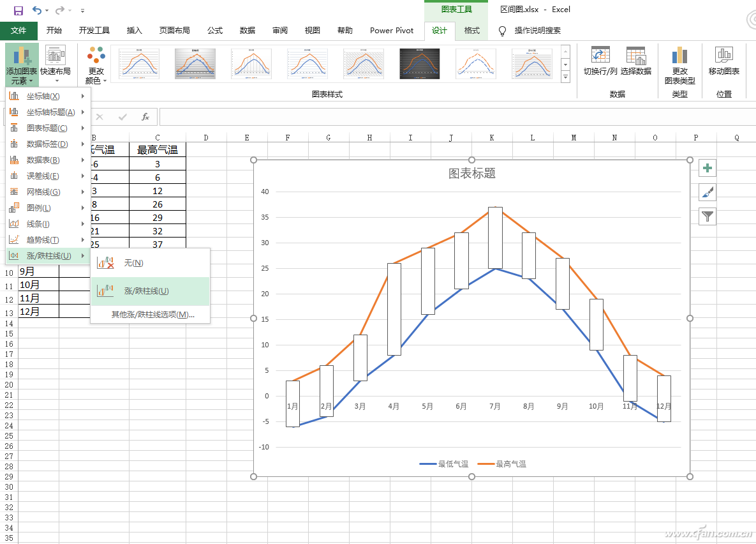
Task: Click Switch Row/Column icon
Action: click(x=600, y=61)
